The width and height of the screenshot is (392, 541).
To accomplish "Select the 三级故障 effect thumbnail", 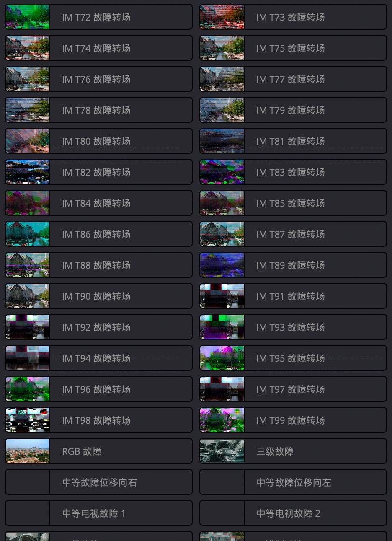I will click(x=222, y=451).
